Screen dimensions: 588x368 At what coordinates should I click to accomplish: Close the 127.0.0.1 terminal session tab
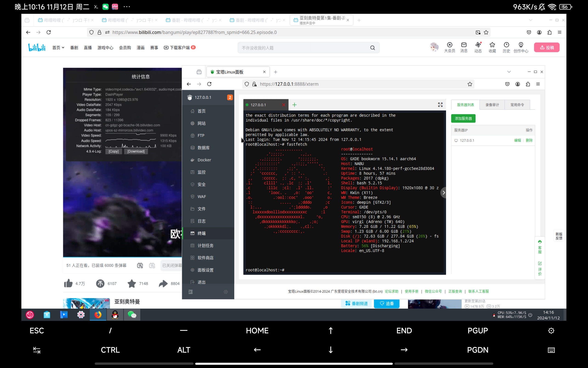pos(284,105)
